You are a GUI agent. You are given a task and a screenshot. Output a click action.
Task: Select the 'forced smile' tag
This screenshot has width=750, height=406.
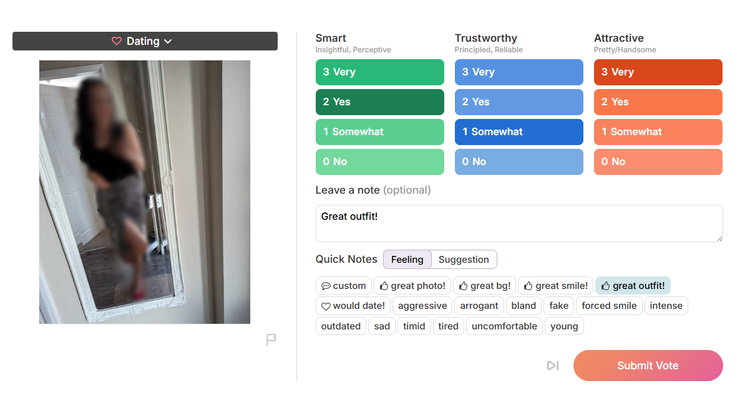coord(609,306)
